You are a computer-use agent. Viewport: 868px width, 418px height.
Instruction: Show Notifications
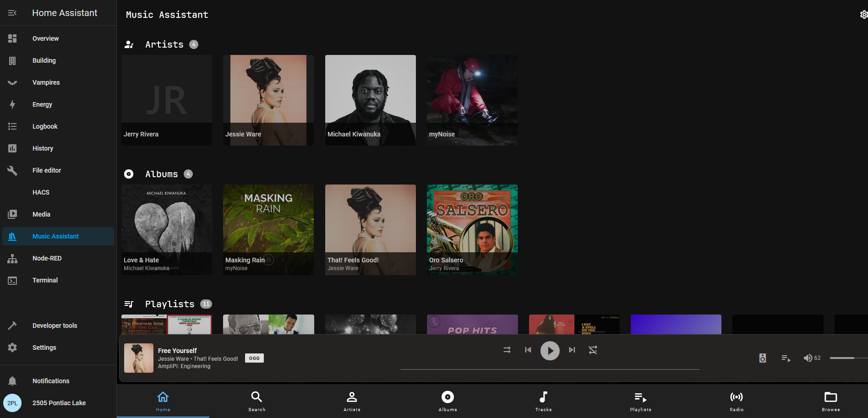click(58, 381)
